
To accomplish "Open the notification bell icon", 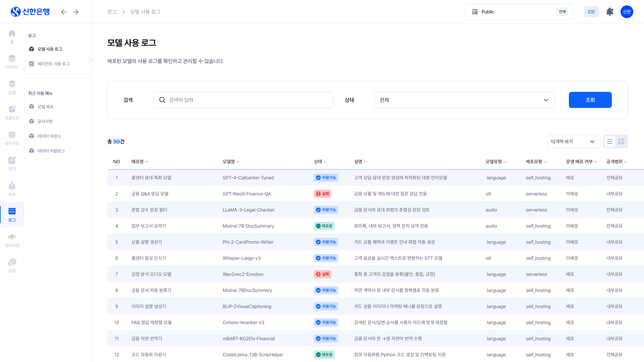I will pos(609,12).
